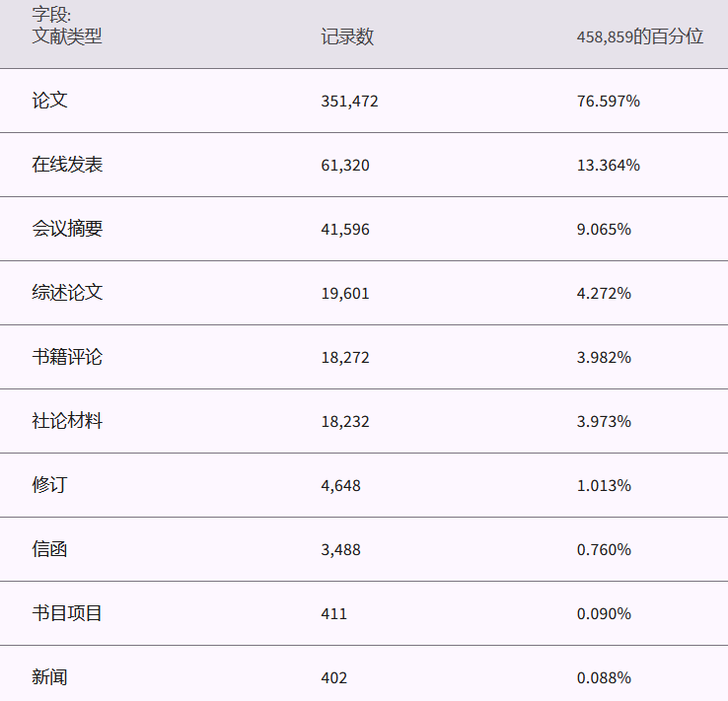Click the 41,596 record count
This screenshot has width=728, height=701.
coord(345,229)
